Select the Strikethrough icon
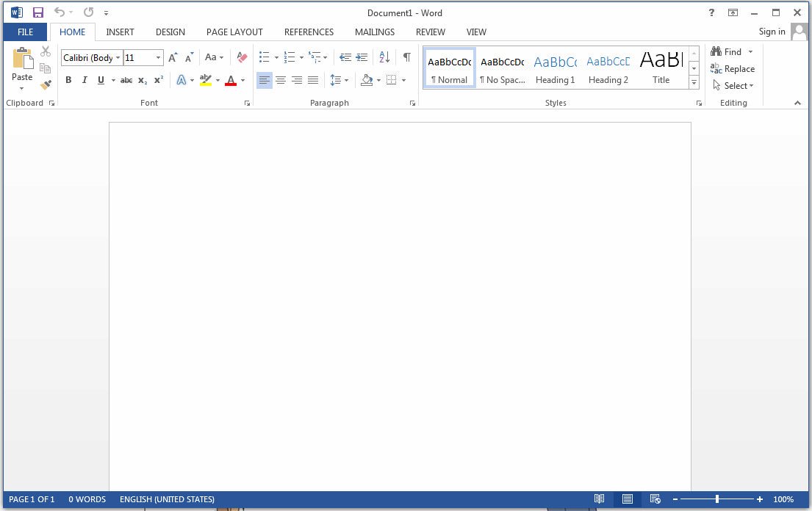 [126, 80]
